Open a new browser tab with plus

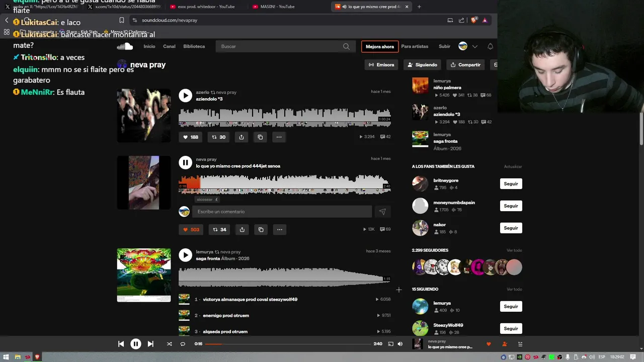tap(419, 7)
